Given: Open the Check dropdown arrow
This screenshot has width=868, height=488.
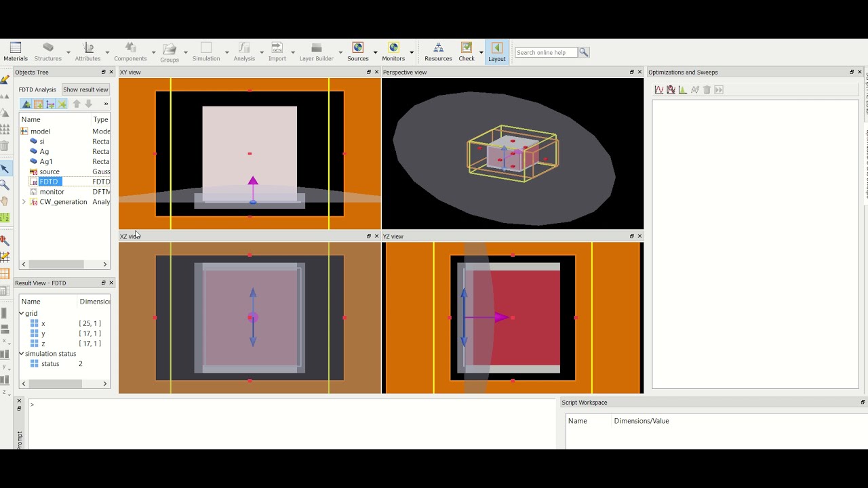Looking at the screenshot, I should coord(481,52).
